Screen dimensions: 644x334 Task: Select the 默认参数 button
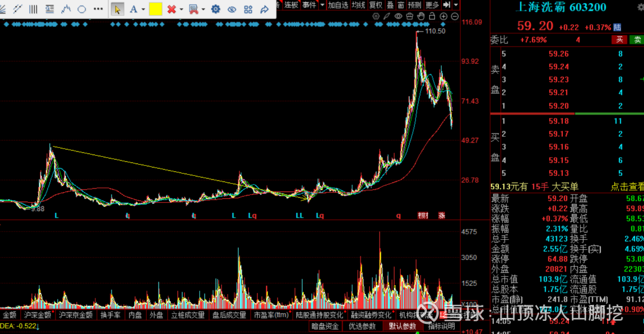pos(402,326)
